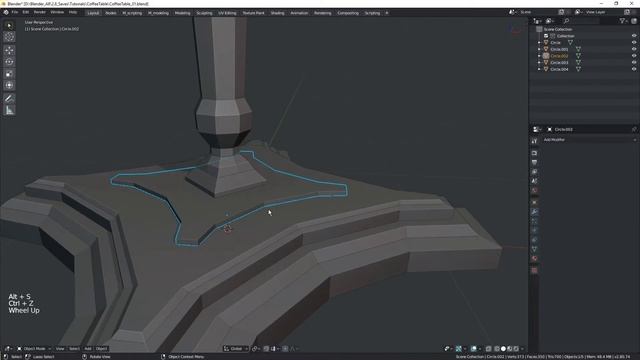Toggle visibility of Circle.001
The width and height of the screenshot is (640, 360).
point(634,49)
